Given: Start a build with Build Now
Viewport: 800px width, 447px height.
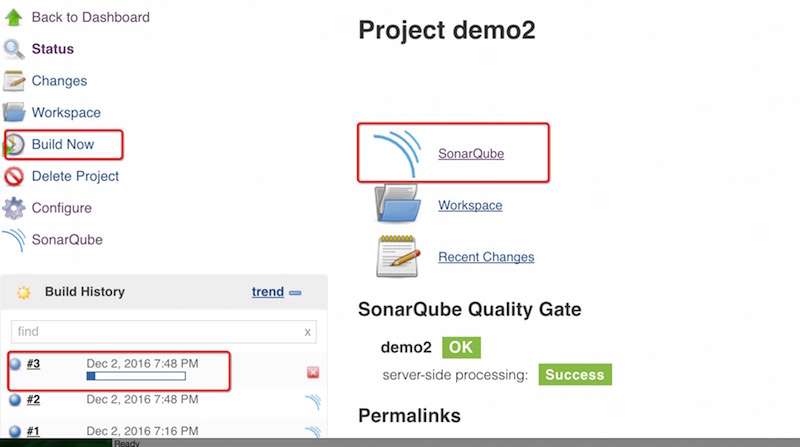Looking at the screenshot, I should tap(63, 144).
